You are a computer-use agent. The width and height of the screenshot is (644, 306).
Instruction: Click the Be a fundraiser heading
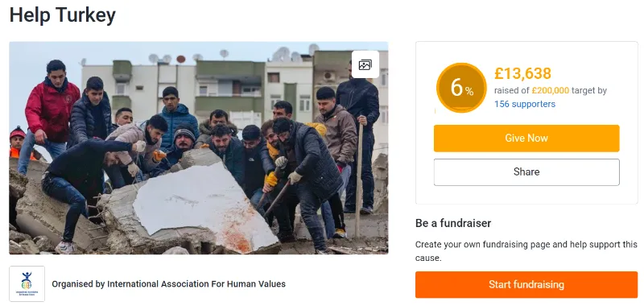tap(453, 223)
